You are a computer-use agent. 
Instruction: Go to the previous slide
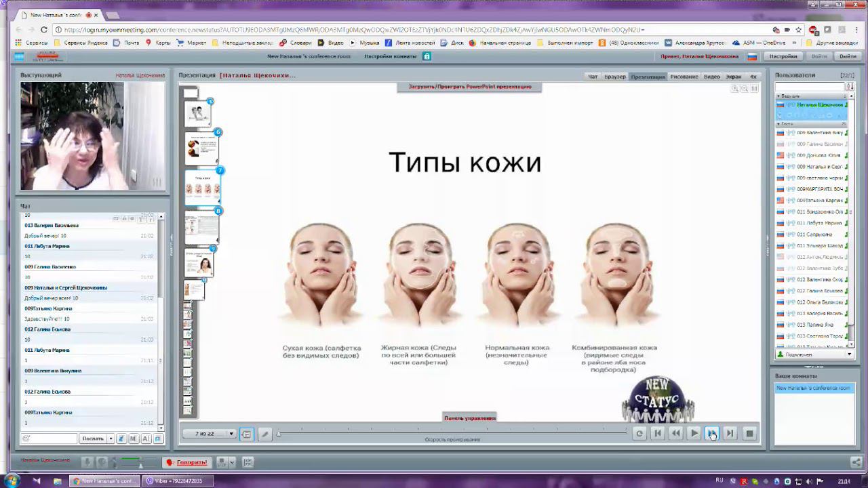675,434
